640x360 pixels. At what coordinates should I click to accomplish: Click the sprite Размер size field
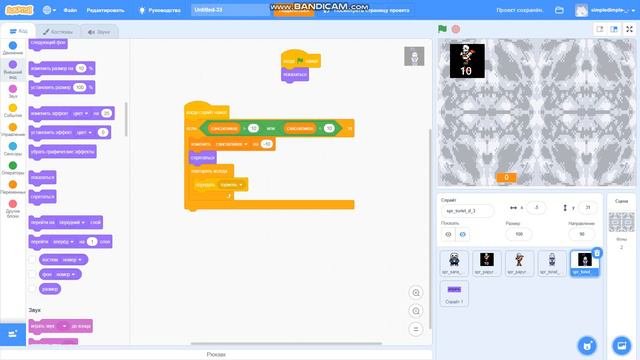[x=519, y=234]
